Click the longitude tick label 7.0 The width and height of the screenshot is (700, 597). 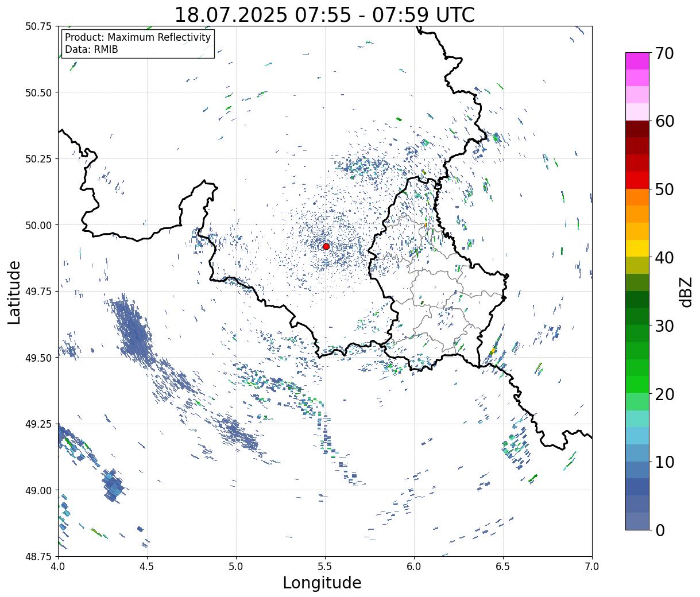(x=592, y=566)
